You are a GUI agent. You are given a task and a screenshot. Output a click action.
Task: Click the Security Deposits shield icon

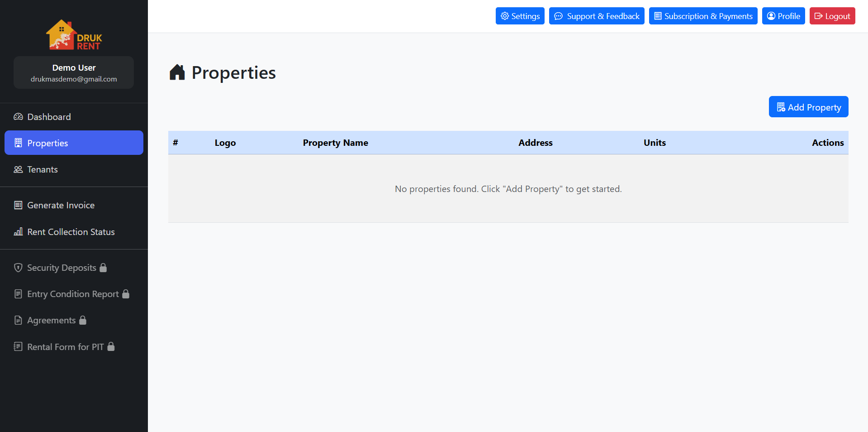18,268
